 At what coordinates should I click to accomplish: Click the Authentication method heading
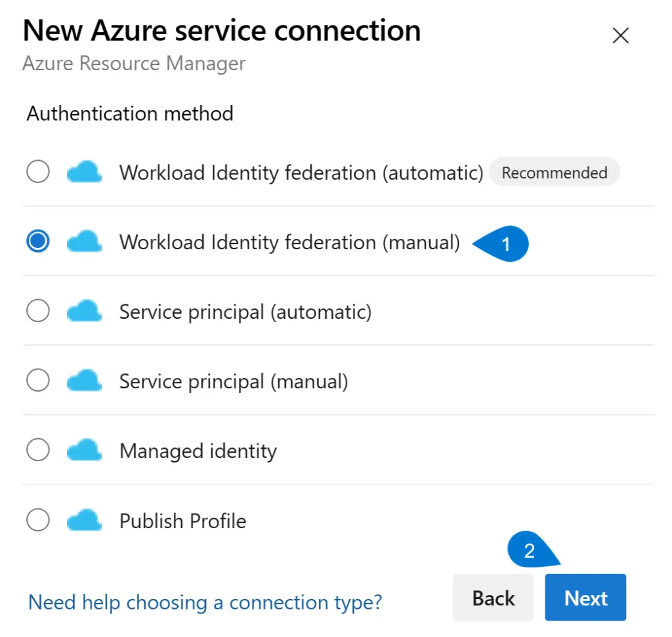129,113
